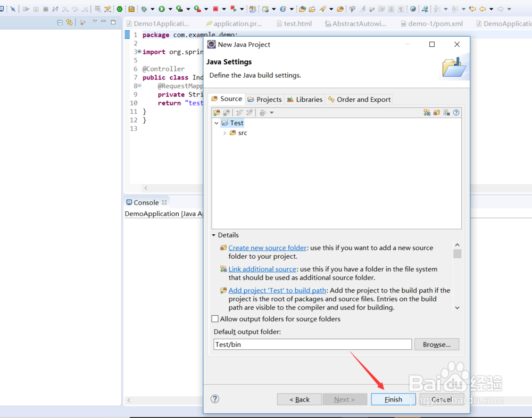Open the AbstractAutowi... editor tab

click(x=355, y=24)
